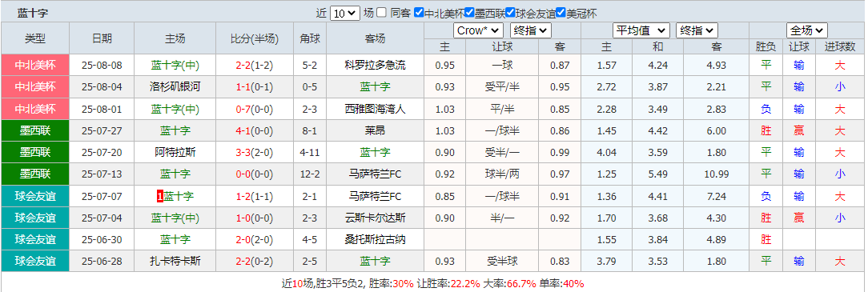The image size is (868, 292).
Task: Uncheck the 中北美杯 filter checkbox
Action: [x=419, y=13]
